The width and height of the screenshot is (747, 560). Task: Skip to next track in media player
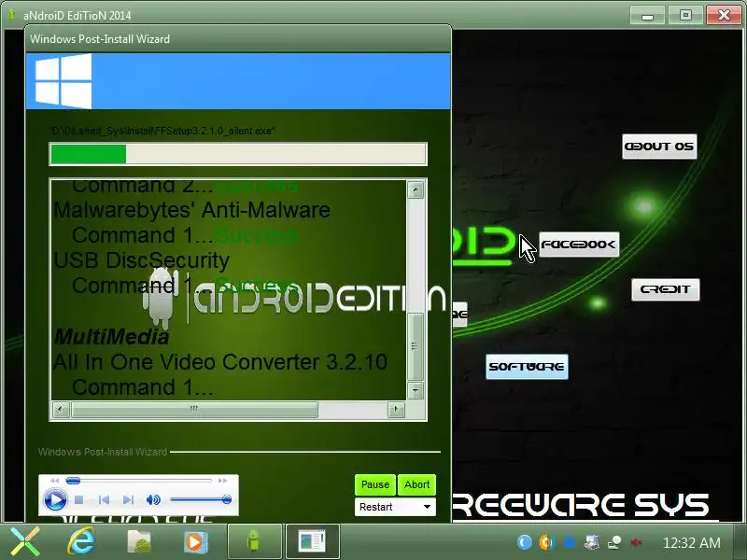[128, 499]
